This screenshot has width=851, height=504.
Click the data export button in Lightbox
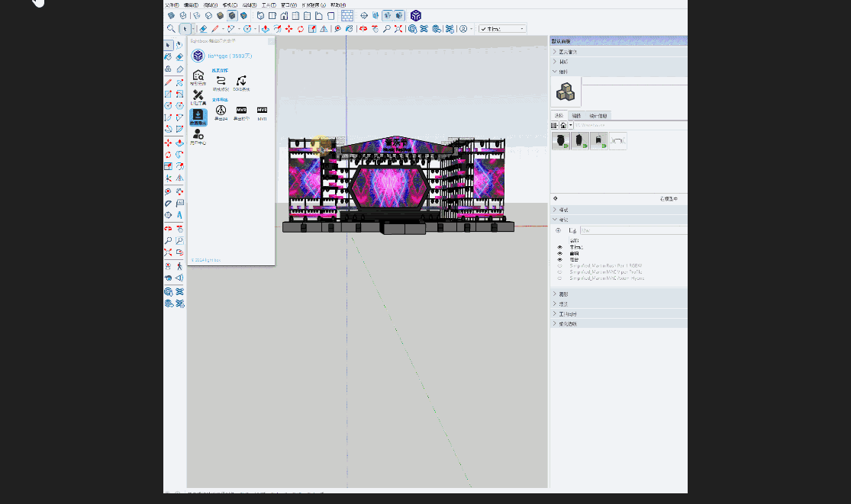pos(198,116)
